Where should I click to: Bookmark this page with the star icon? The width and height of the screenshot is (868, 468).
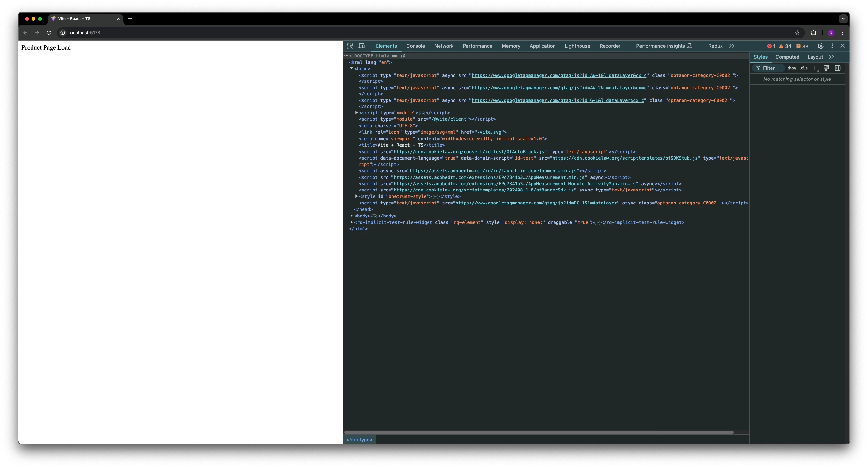pyautogui.click(x=797, y=33)
